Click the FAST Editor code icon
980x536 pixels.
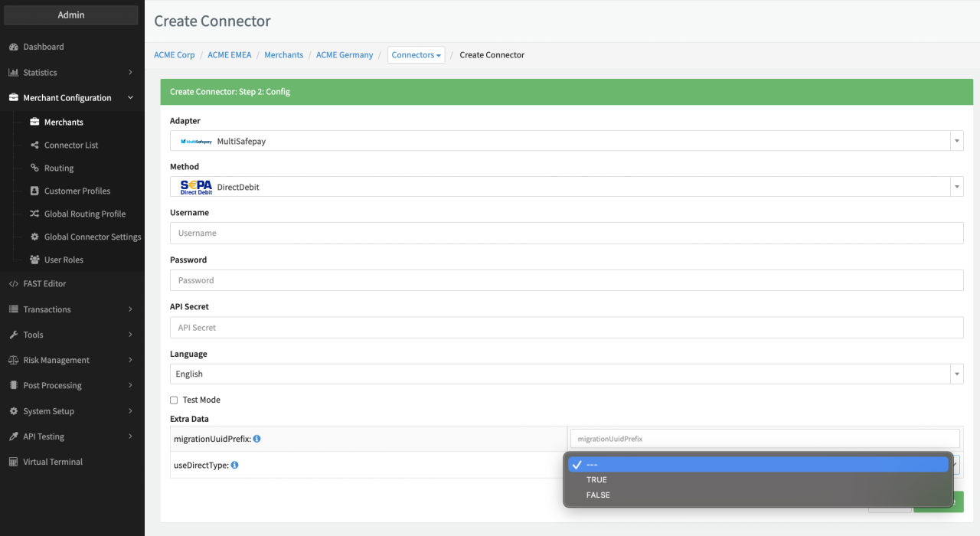point(14,284)
